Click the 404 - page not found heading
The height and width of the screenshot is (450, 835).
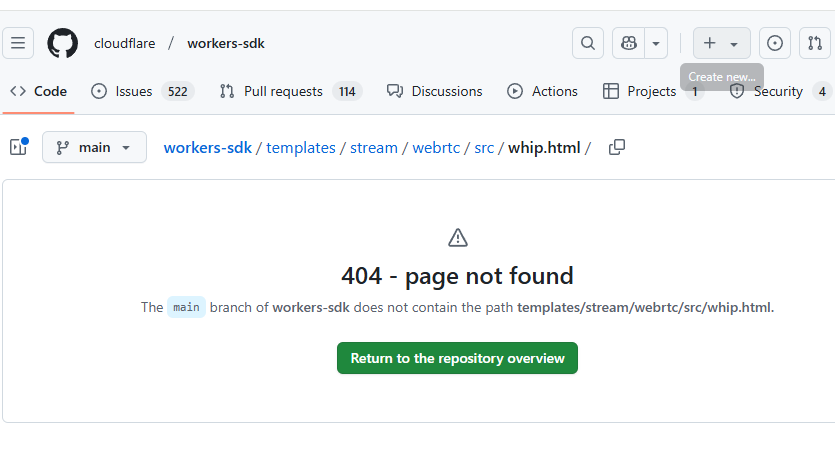457,276
